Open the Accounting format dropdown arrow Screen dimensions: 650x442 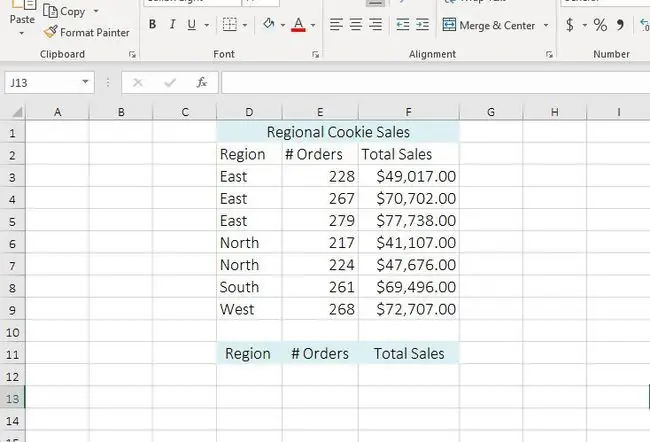click(x=585, y=25)
